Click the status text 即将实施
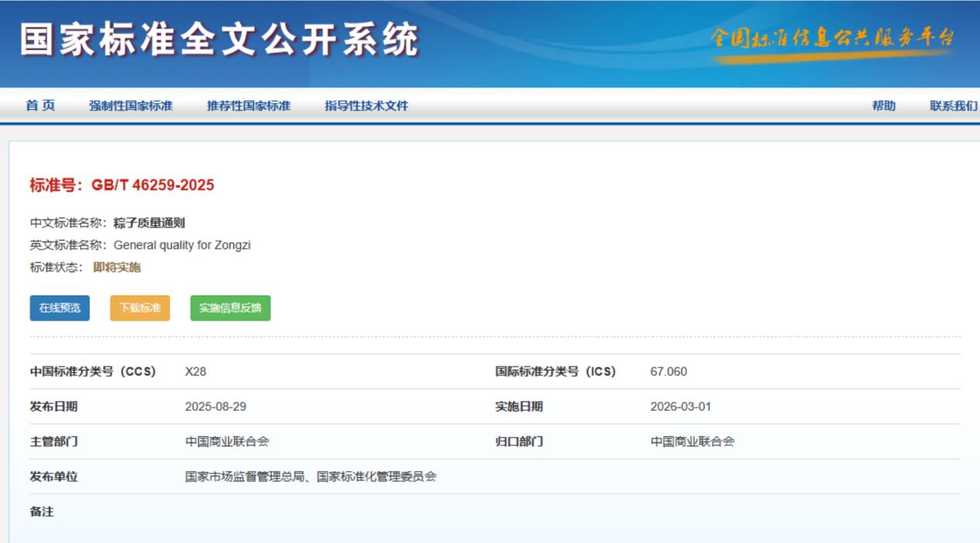The height and width of the screenshot is (543, 980). pyautogui.click(x=117, y=268)
